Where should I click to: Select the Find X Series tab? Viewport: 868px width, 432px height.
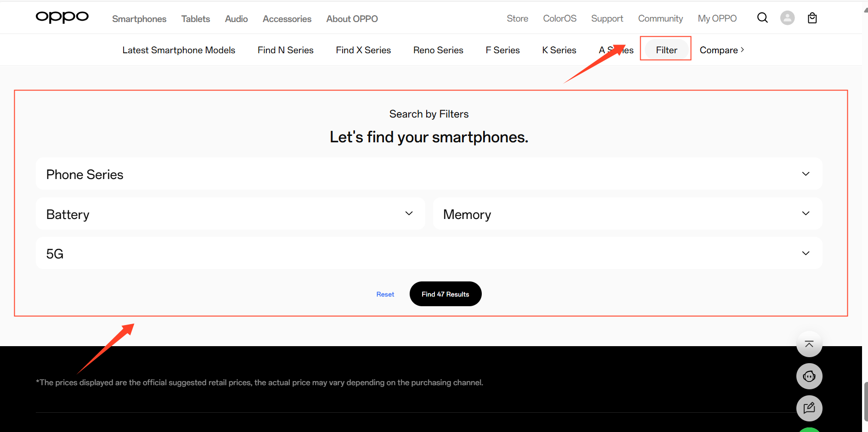click(x=363, y=50)
